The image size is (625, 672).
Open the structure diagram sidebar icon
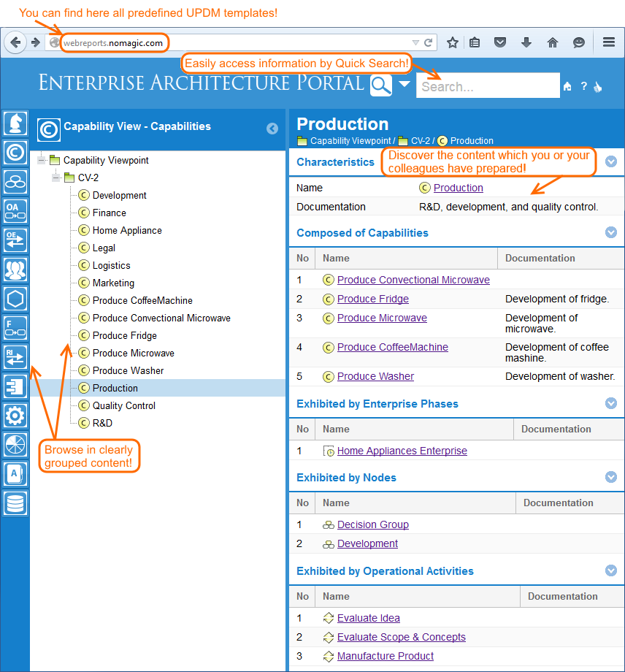(15, 386)
